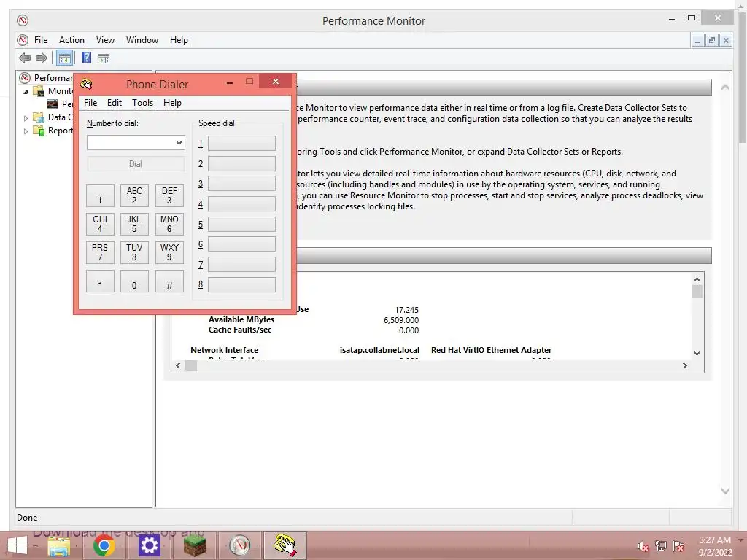
Task: Open Number to dial dropdown arrow
Action: pos(179,142)
